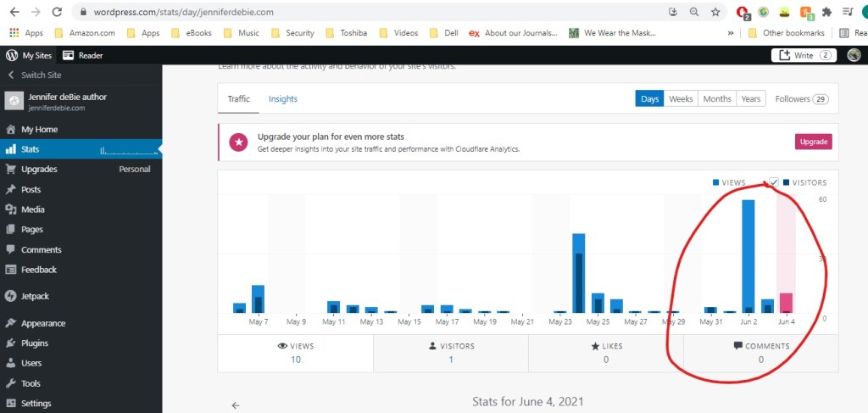This screenshot has width=868, height=413.
Task: Expand Switch Site chevron
Action: pos(10,75)
